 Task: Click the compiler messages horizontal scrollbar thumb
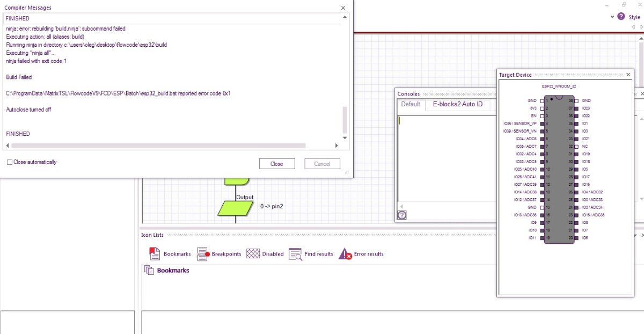tap(158, 146)
